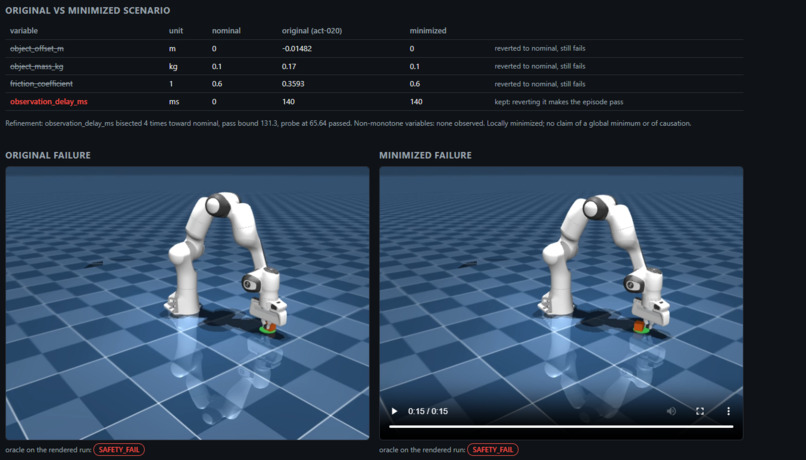Click the ORIGINAL FAILURE heading

pyautogui.click(x=48, y=155)
